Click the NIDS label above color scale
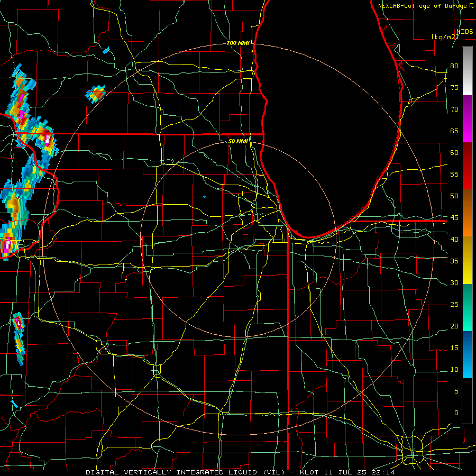Image resolution: width=476 pixels, height=476 pixels. [x=465, y=31]
